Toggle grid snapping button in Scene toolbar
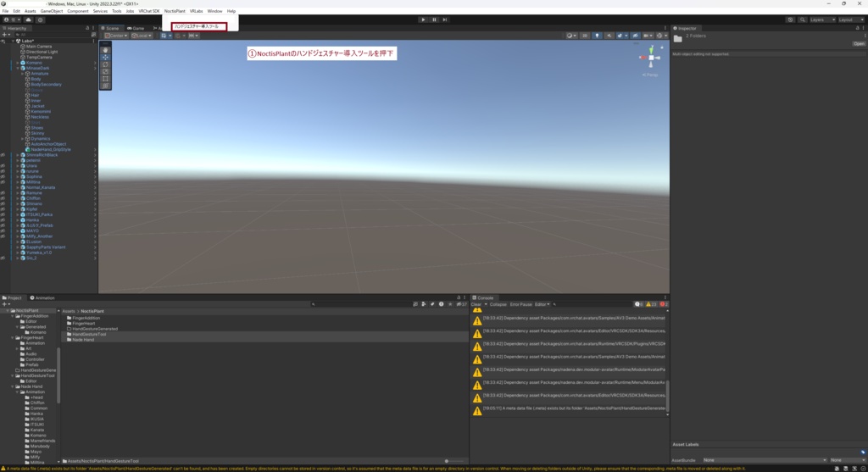Viewport: 868px width, 472px height. (x=180, y=36)
